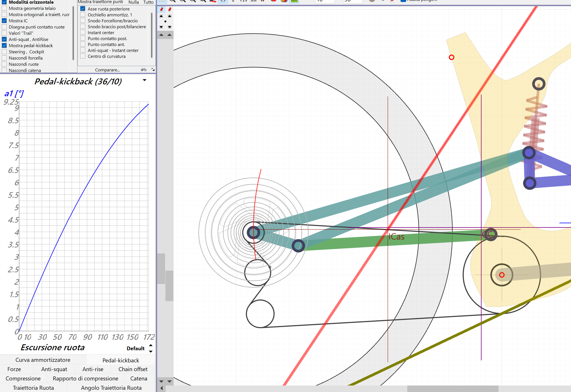Toggle the Mostra IC checkbox
The image size is (571, 392).
[x=4, y=21]
